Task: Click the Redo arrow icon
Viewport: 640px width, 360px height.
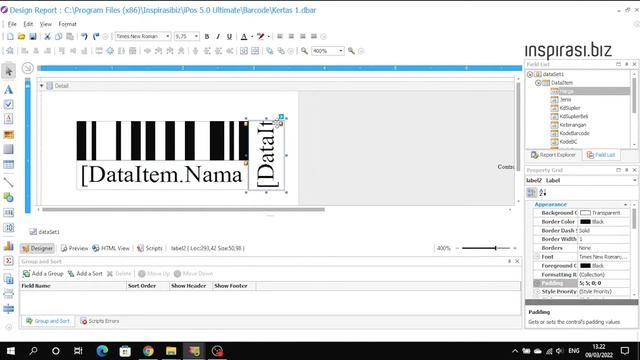Action: (96, 37)
